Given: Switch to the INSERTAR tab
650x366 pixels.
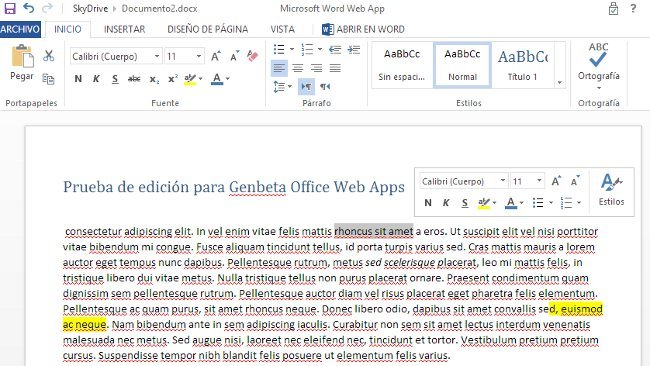Looking at the screenshot, I should click(x=124, y=29).
